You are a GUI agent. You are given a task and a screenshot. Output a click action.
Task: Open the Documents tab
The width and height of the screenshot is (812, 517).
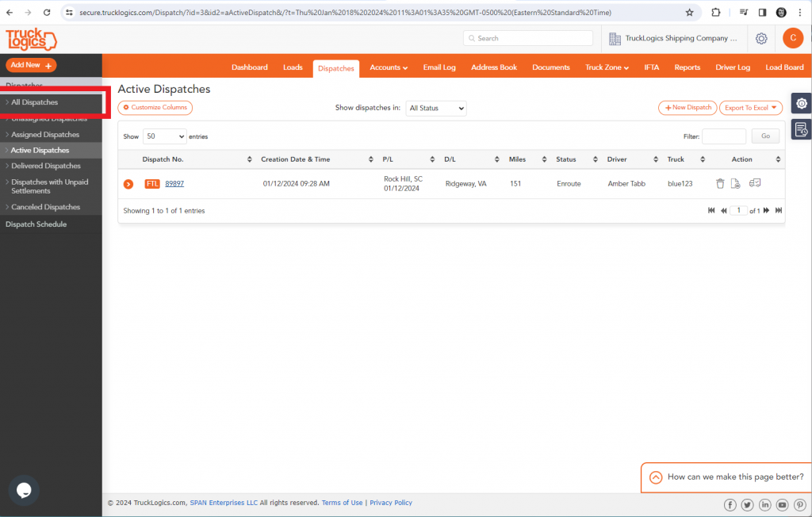click(551, 67)
